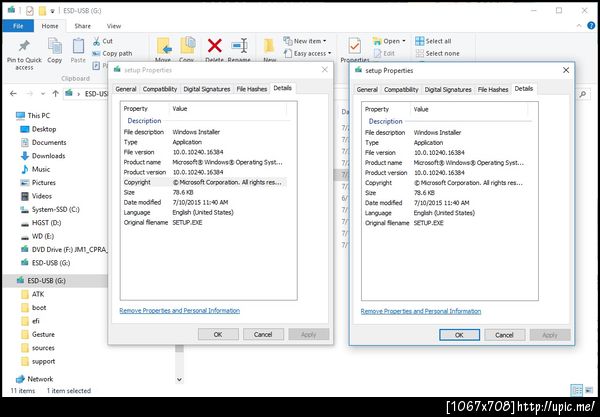Select This PC in navigation pane
The width and height of the screenshot is (600, 417).
tap(33, 116)
